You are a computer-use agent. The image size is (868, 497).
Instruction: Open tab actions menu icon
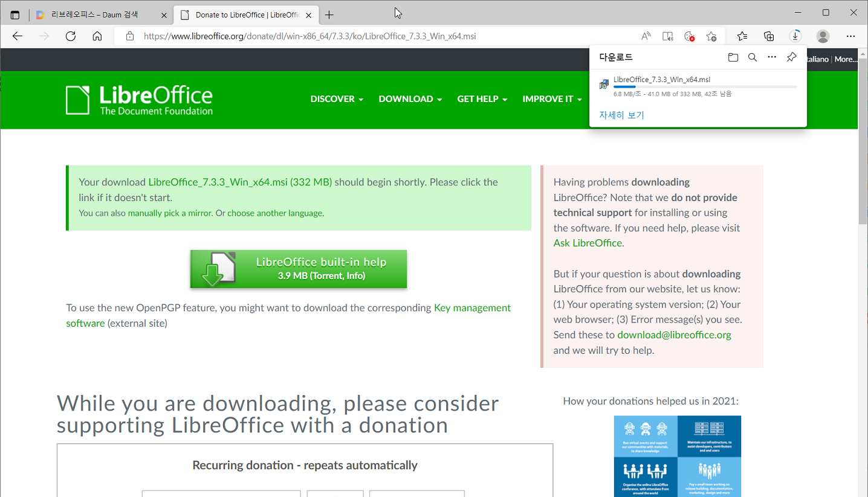click(x=15, y=14)
